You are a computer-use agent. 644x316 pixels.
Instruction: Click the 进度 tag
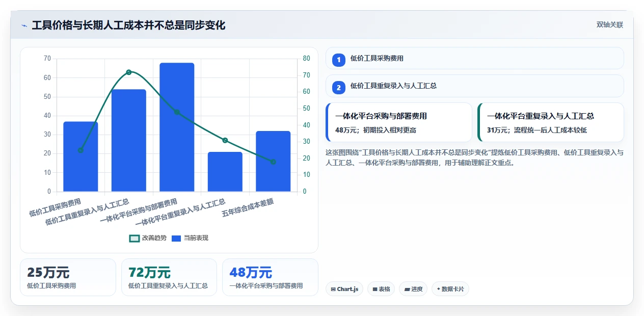413,289
